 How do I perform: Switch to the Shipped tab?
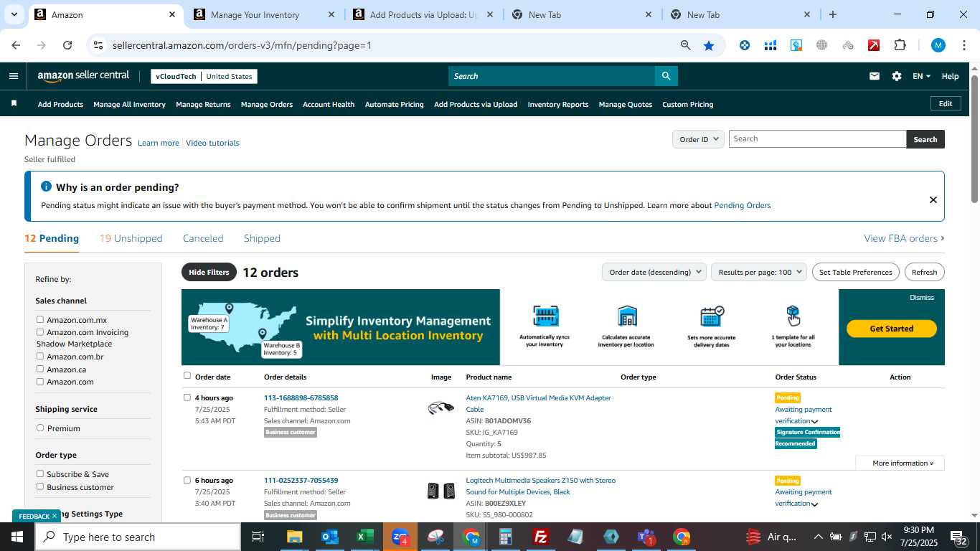[x=262, y=238]
